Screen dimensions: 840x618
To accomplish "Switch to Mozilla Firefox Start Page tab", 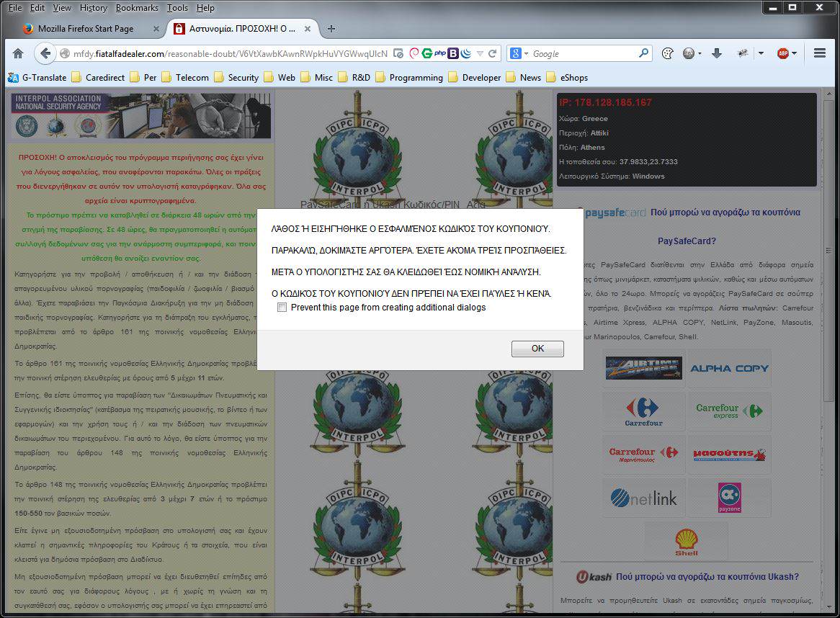I will pyautogui.click(x=85, y=29).
